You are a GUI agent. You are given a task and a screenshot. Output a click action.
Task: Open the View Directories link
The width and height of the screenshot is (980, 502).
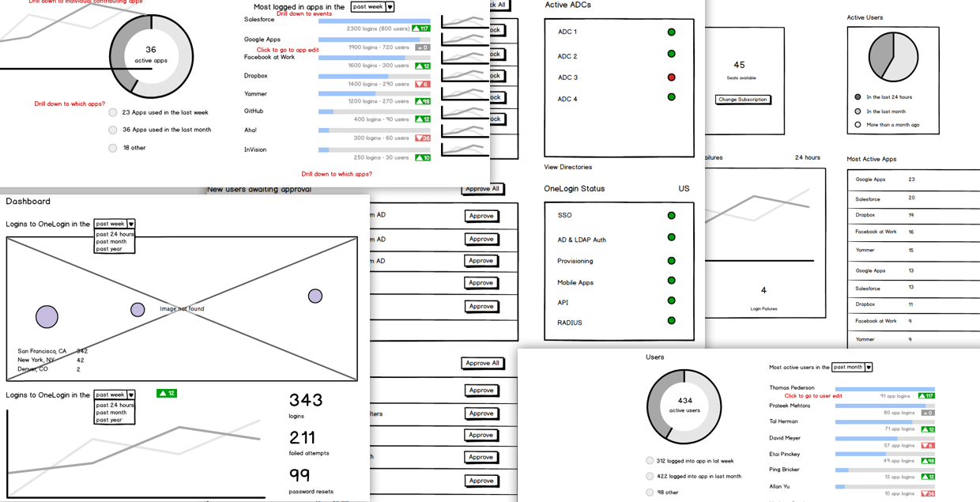click(x=567, y=167)
